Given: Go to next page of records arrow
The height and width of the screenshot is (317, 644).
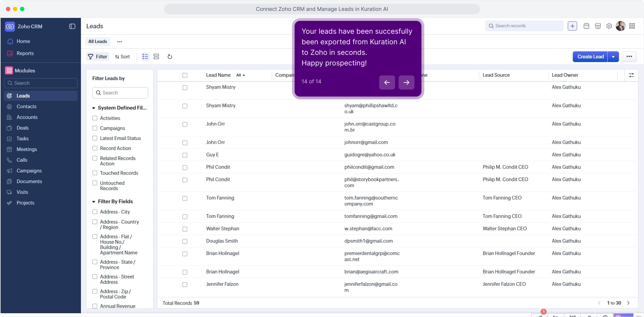Looking at the screenshot, I should [628, 303].
